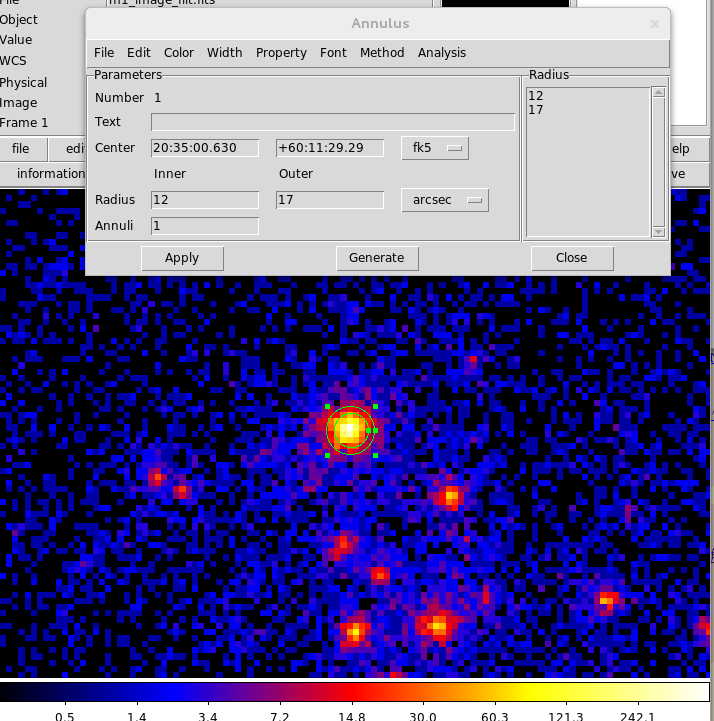This screenshot has height=721, width=714.
Task: Click in the Radius list text area
Action: click(x=588, y=162)
